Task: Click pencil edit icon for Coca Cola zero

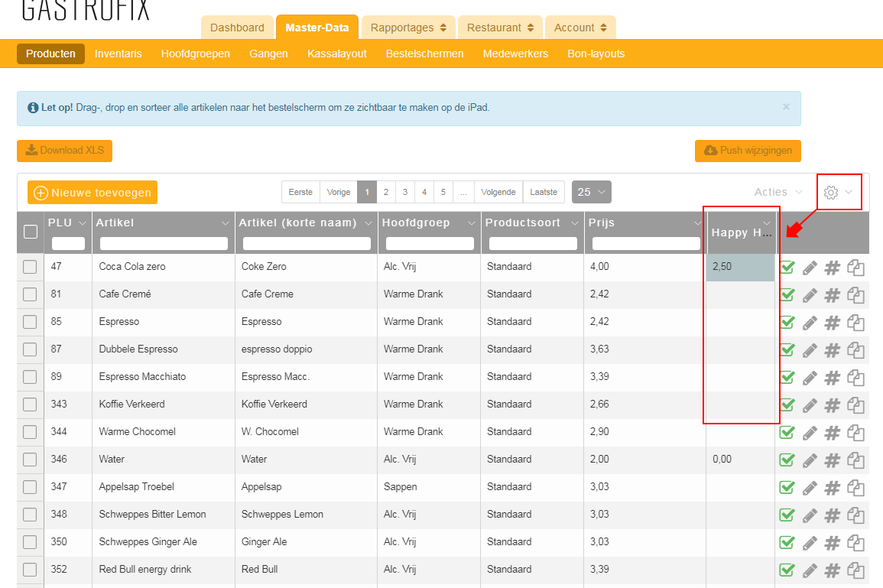Action: [810, 268]
